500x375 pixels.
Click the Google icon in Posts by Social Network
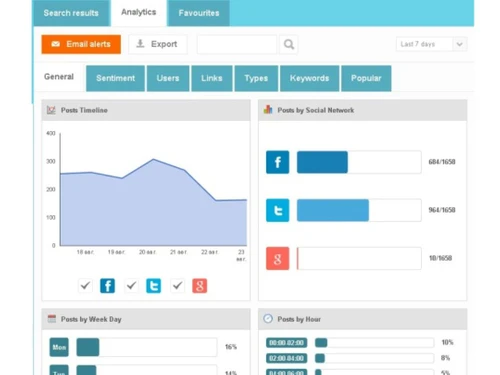point(277,258)
